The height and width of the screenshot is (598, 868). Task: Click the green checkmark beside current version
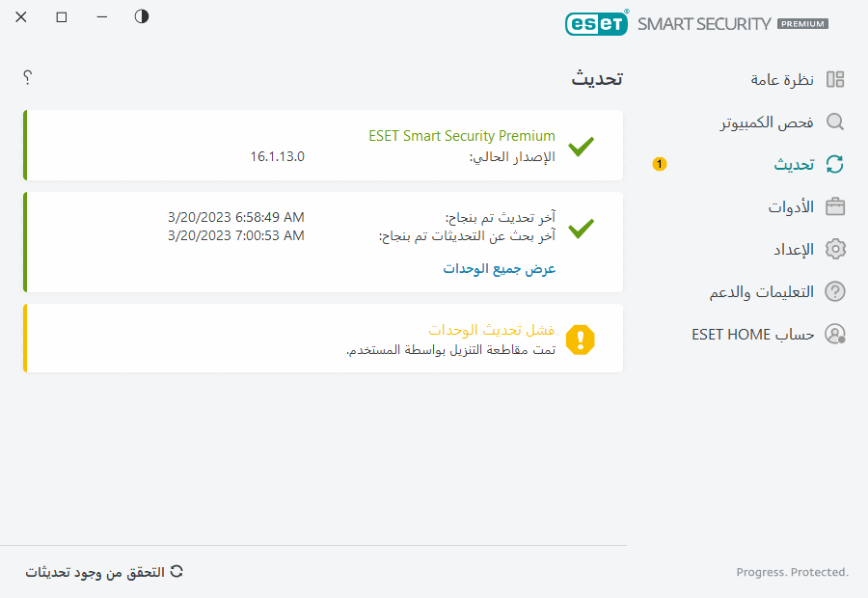[581, 147]
